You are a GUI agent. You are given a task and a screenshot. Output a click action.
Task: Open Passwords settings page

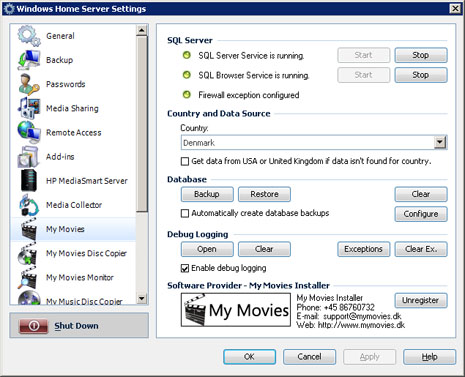coord(66,84)
